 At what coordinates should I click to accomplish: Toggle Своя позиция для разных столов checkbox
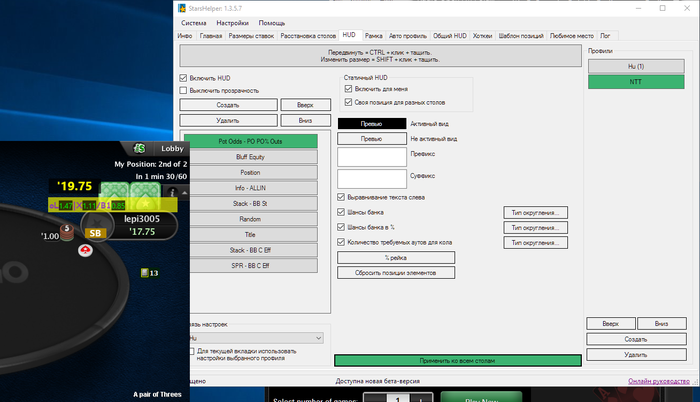click(x=348, y=102)
